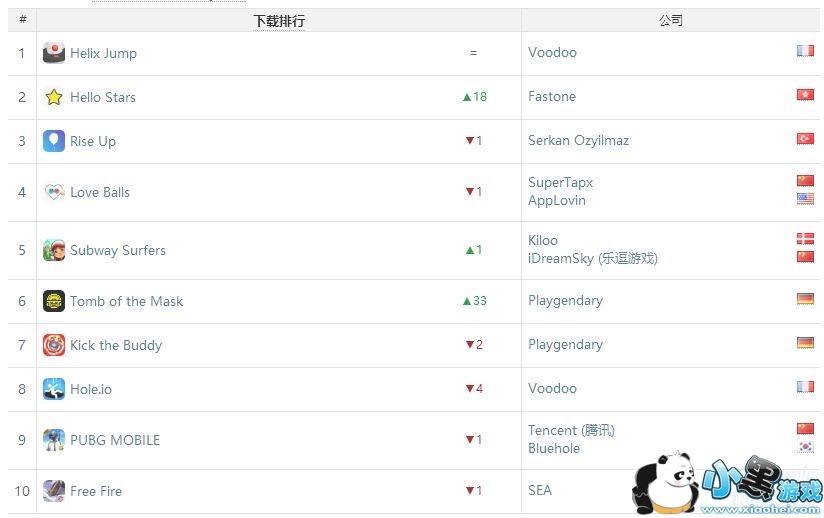Click the 下载排行 column header
Viewport: 824px width, 518px height.
tap(279, 20)
